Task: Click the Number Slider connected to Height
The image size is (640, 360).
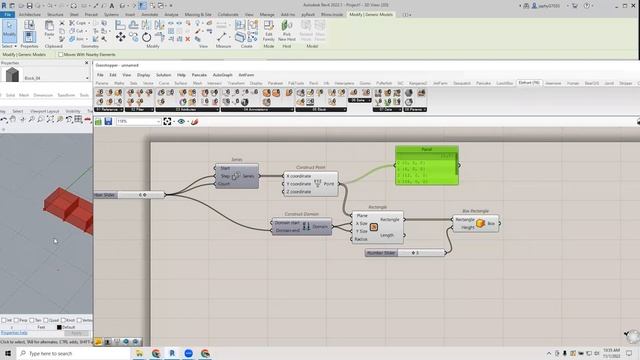Action: 405,253
